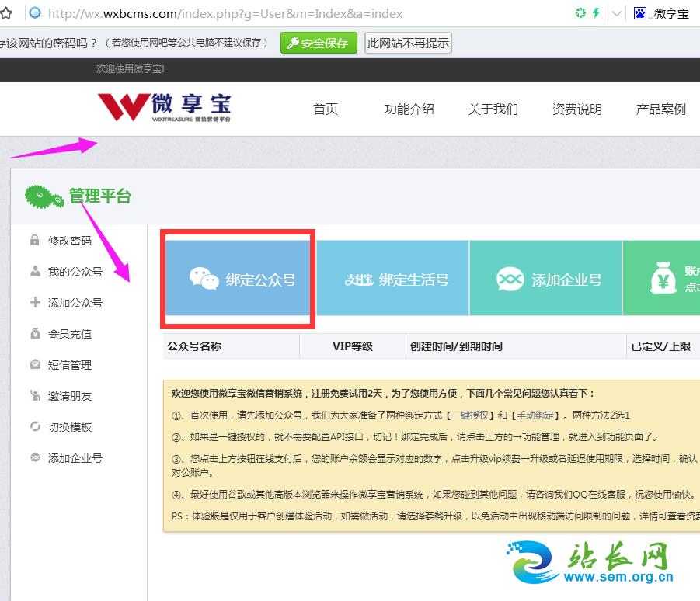Click the green gears 管理平台 icon
The width and height of the screenshot is (700, 601).
tap(44, 196)
